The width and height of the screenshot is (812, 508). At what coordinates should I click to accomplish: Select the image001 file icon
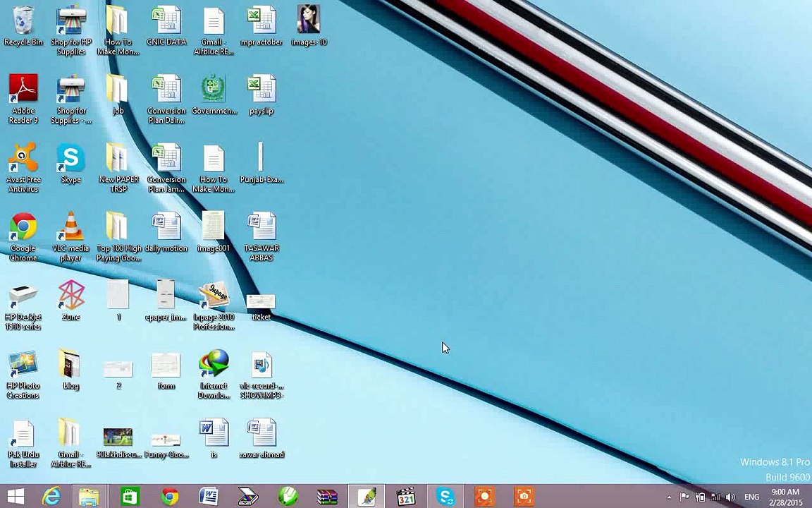pyautogui.click(x=214, y=232)
